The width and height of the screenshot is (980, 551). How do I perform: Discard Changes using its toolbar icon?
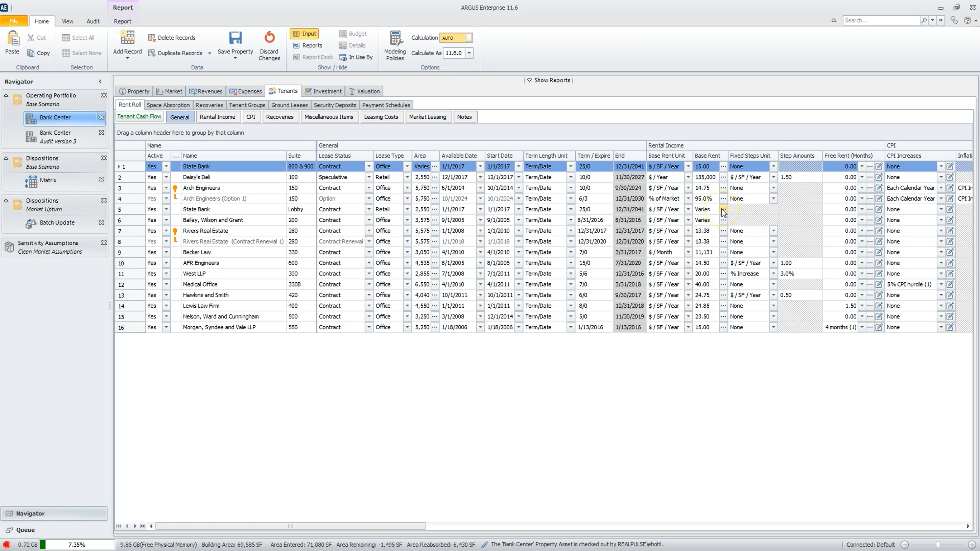pos(269,38)
